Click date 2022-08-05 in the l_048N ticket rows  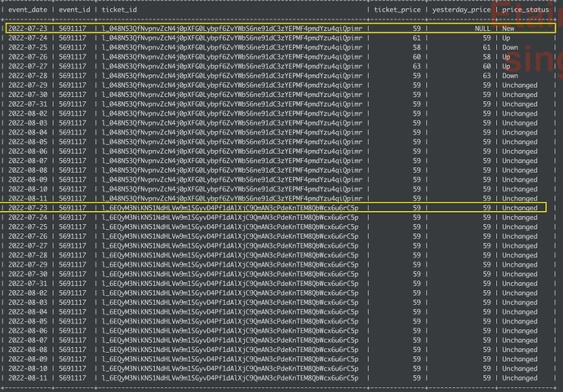pos(28,142)
